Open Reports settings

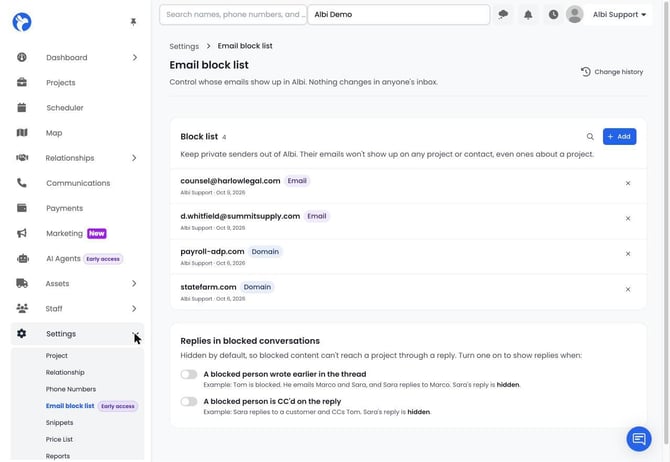58,456
